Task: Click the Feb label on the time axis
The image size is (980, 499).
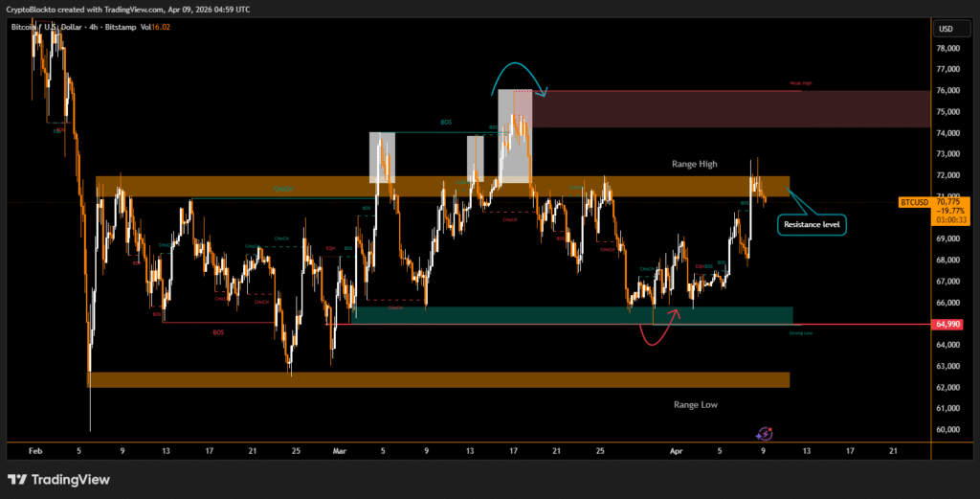Action: [x=36, y=449]
